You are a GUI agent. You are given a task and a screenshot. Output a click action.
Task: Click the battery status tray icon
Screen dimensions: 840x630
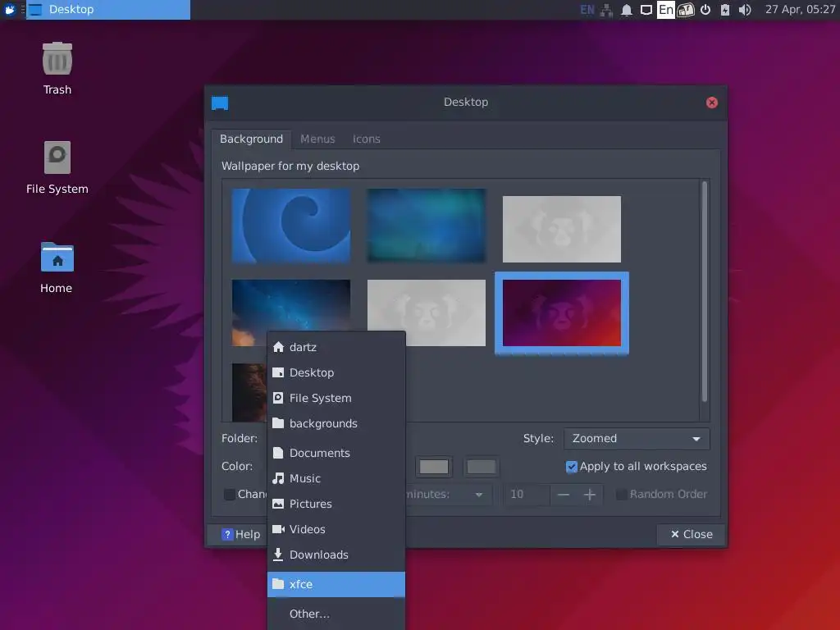tap(725, 10)
